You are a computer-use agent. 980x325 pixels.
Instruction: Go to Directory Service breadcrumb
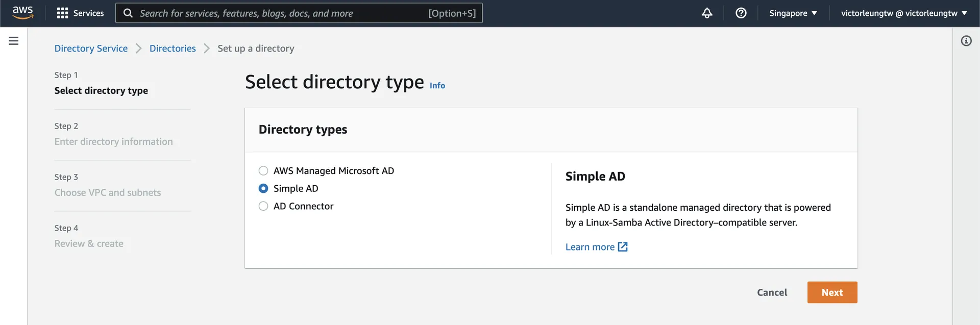pyautogui.click(x=91, y=48)
